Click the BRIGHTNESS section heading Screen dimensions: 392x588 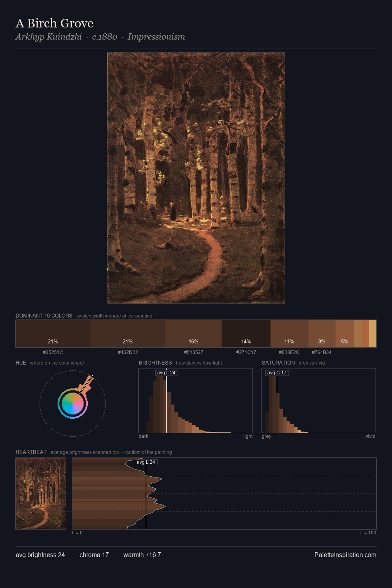click(155, 363)
